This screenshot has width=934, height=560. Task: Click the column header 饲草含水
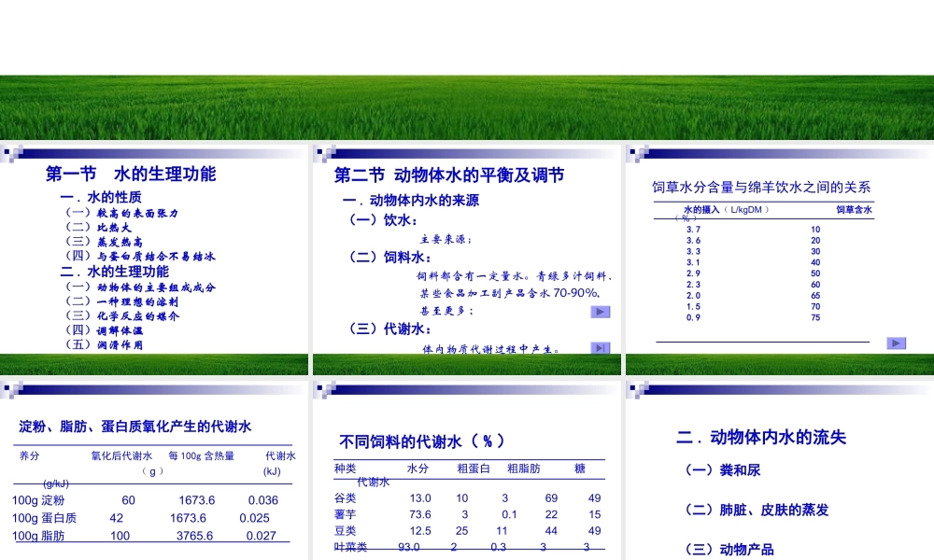pyautogui.click(x=855, y=209)
